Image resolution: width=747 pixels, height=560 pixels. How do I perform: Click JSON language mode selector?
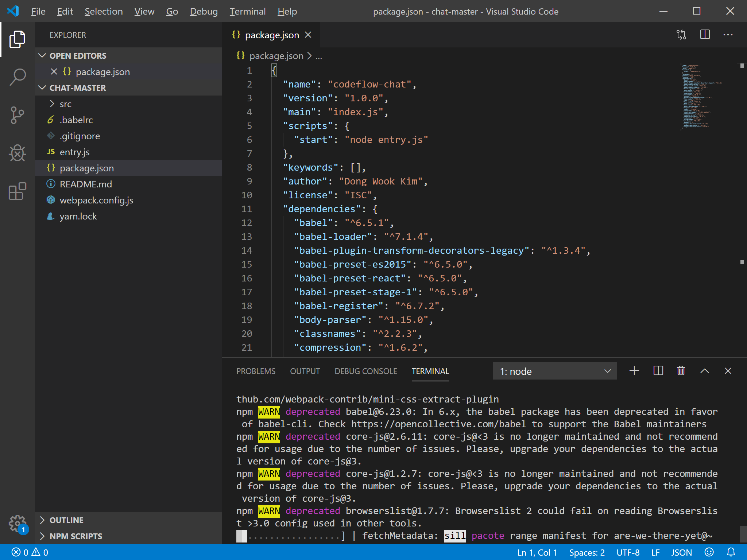pyautogui.click(x=681, y=552)
